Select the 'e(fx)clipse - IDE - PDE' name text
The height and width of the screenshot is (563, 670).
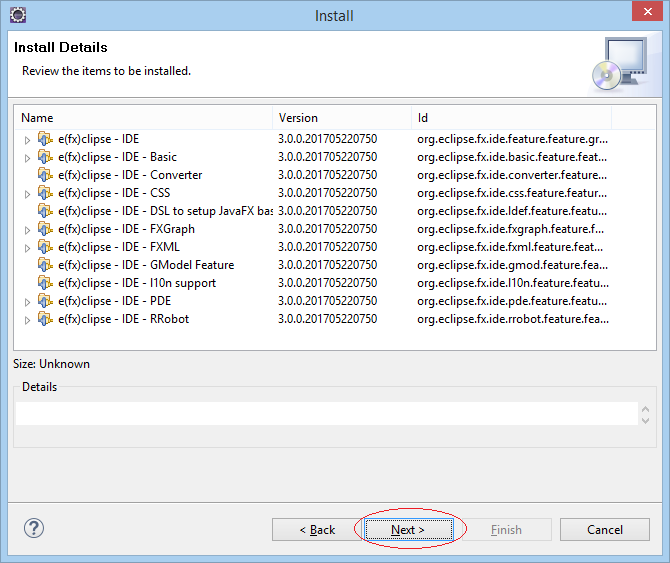[x=115, y=301]
